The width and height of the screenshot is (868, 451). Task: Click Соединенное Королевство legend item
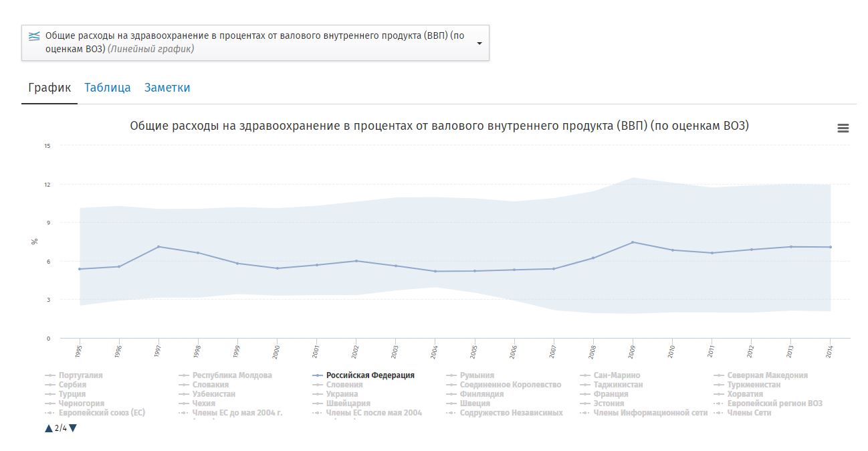tap(510, 385)
